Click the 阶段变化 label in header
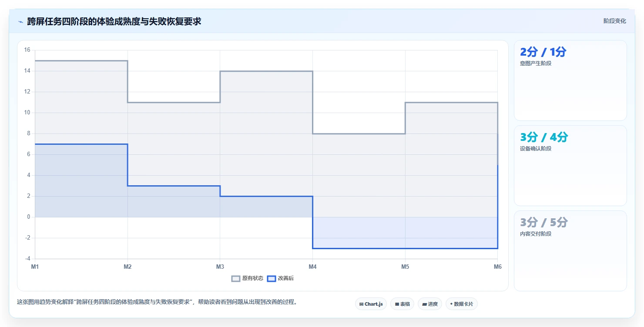 pyautogui.click(x=614, y=21)
